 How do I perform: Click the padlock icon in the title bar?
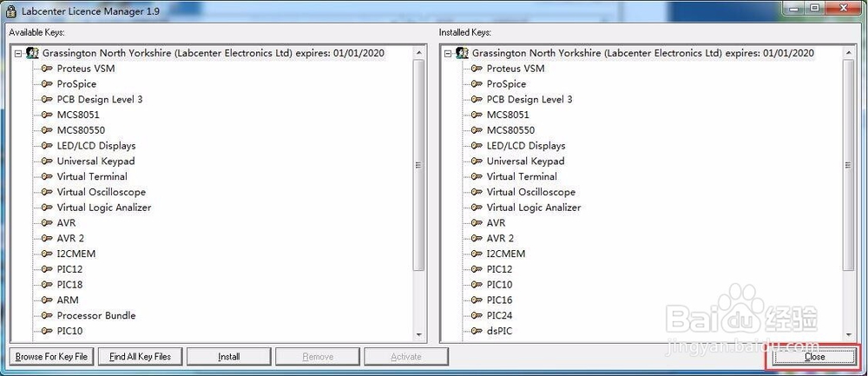tap(10, 10)
